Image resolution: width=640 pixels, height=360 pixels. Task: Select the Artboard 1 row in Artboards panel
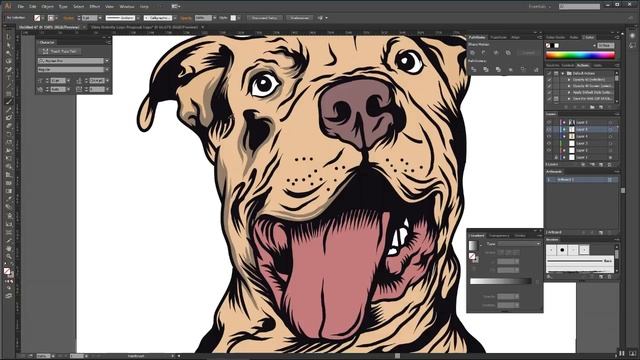point(582,180)
